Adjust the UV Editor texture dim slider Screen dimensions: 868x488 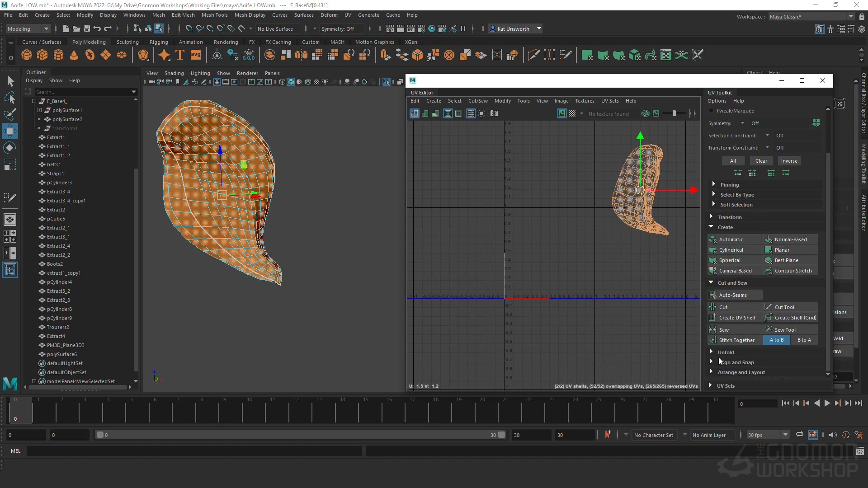pyautogui.click(x=674, y=113)
